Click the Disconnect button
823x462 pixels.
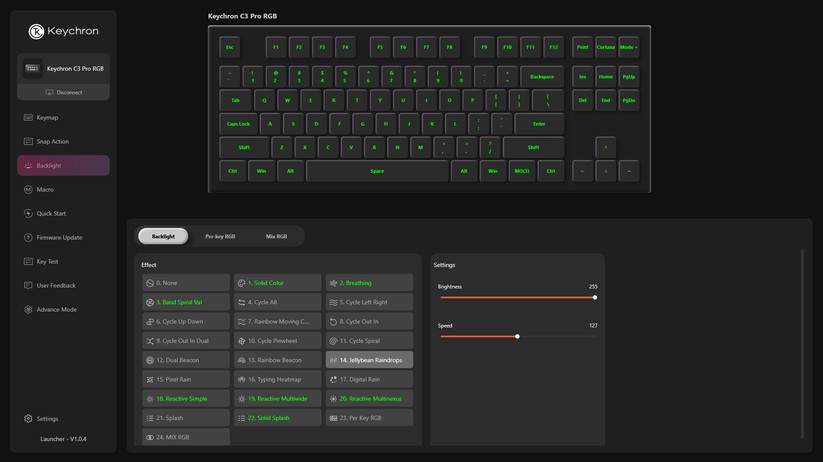[x=64, y=93]
